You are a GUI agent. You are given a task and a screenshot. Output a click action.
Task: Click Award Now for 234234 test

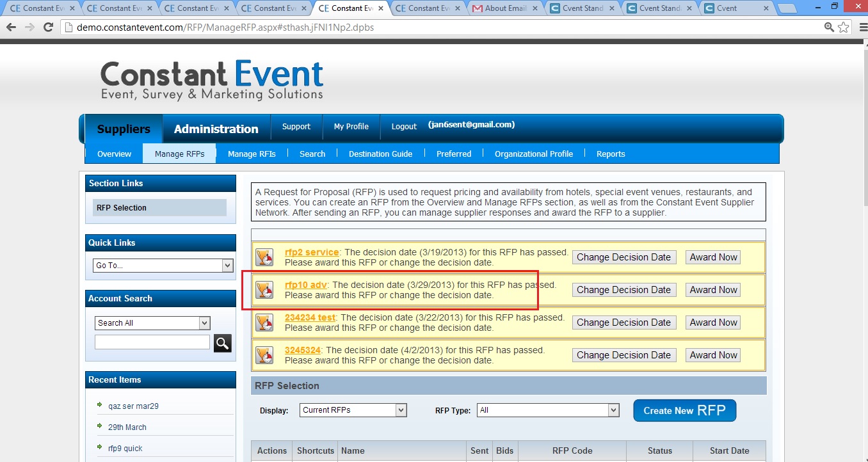click(713, 323)
